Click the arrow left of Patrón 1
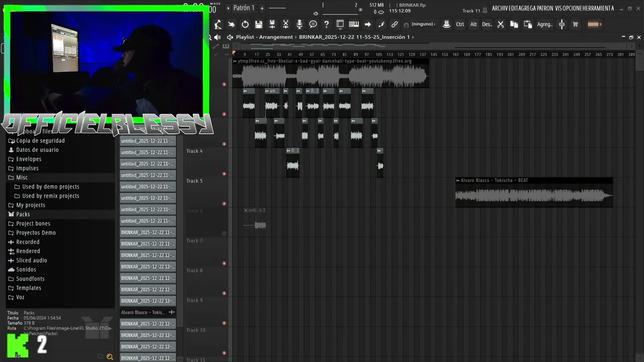Viewport: 644px width, 362px height. 228,8
